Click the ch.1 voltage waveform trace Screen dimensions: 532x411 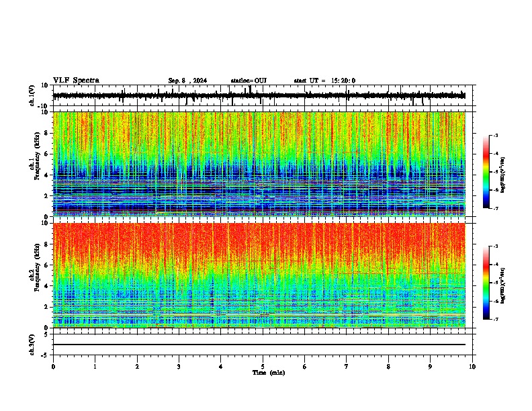(259, 95)
